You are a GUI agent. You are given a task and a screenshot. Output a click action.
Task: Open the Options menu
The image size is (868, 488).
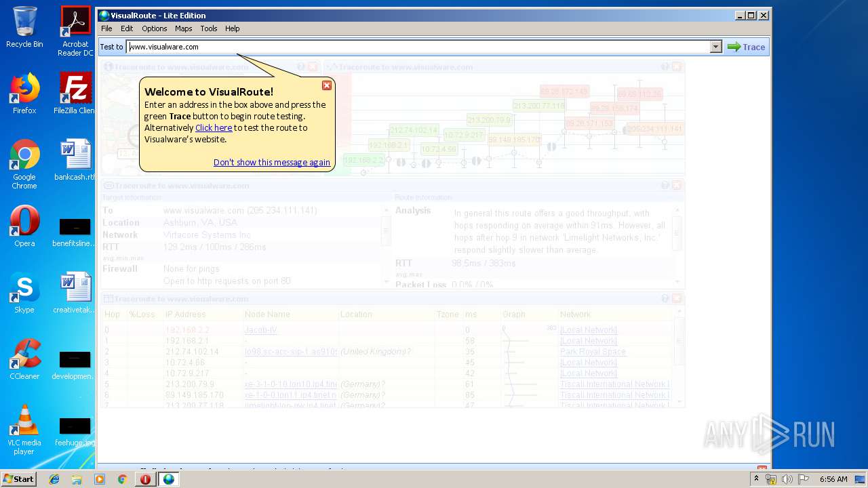[154, 28]
